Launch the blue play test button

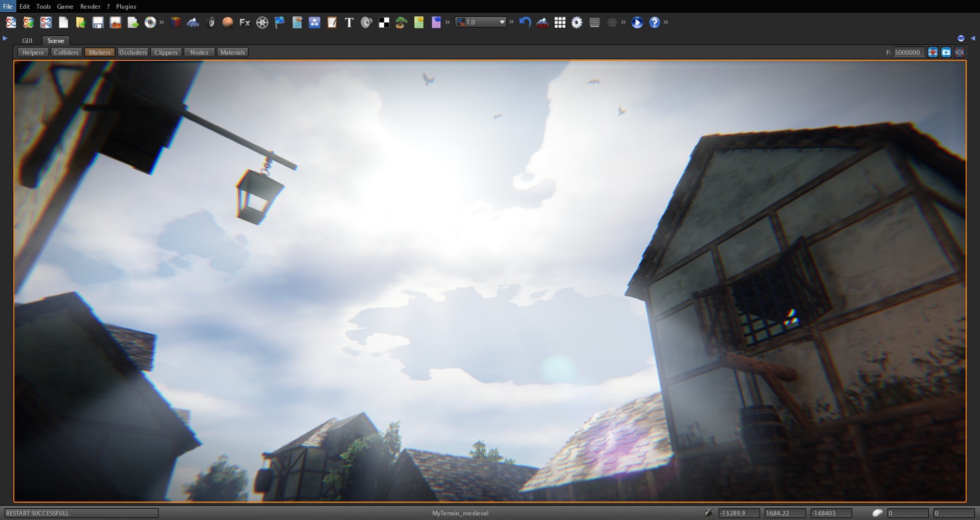pyautogui.click(x=637, y=22)
